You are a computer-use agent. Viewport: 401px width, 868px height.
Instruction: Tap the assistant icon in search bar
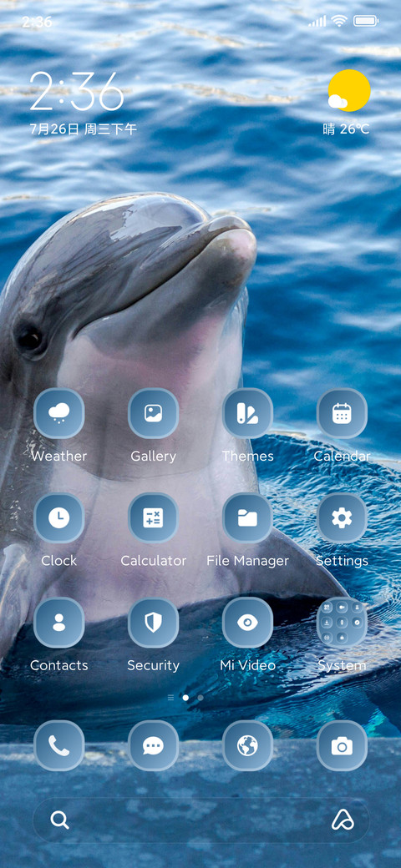[343, 820]
